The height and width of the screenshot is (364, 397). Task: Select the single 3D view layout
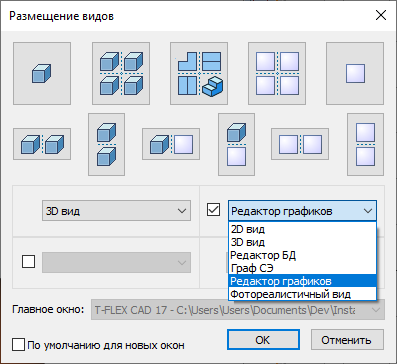click(42, 73)
